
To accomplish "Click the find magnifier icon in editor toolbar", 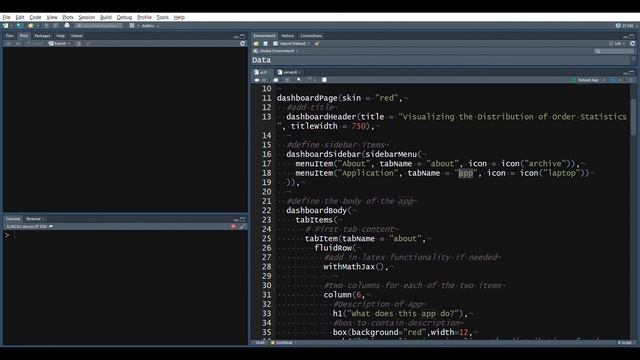I will 299,80.
